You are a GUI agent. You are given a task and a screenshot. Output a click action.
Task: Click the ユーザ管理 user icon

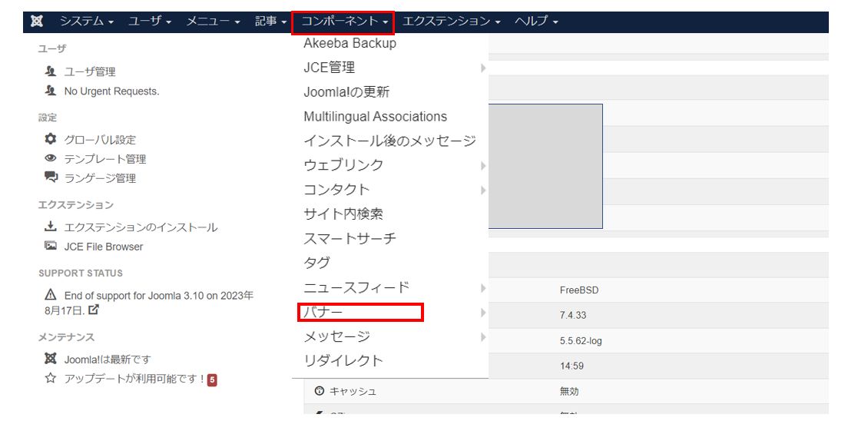click(x=51, y=71)
